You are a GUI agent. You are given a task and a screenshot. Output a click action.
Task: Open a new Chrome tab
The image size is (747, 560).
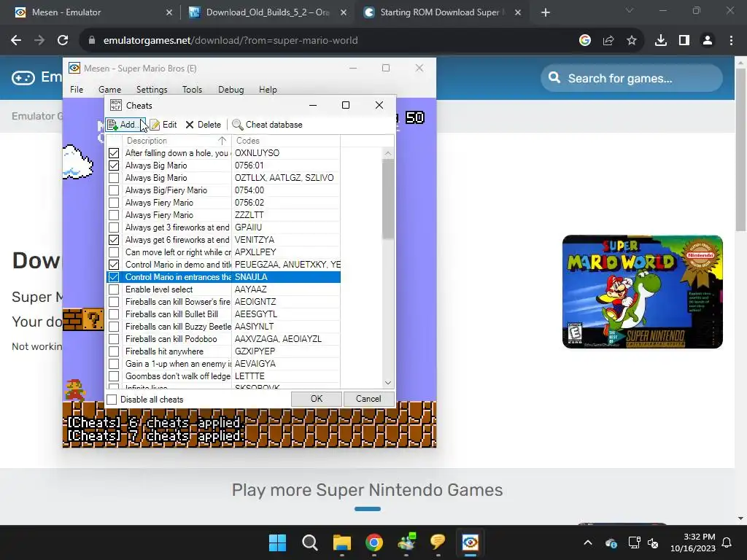click(546, 12)
